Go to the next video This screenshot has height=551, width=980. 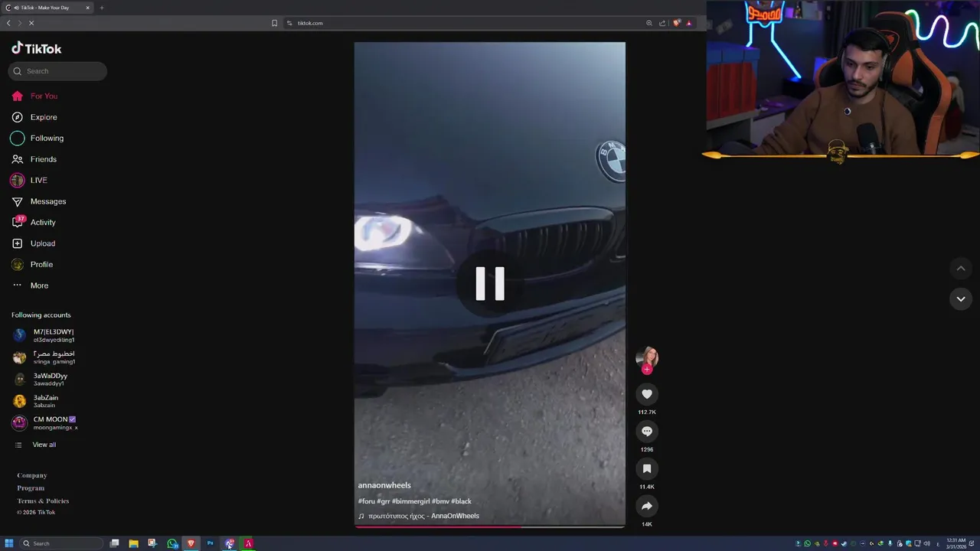pos(961,299)
